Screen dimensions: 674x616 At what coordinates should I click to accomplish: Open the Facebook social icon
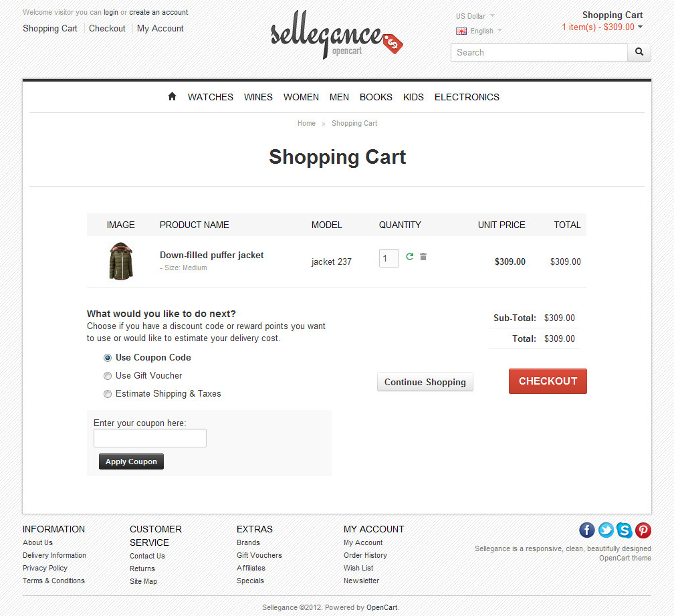click(587, 530)
